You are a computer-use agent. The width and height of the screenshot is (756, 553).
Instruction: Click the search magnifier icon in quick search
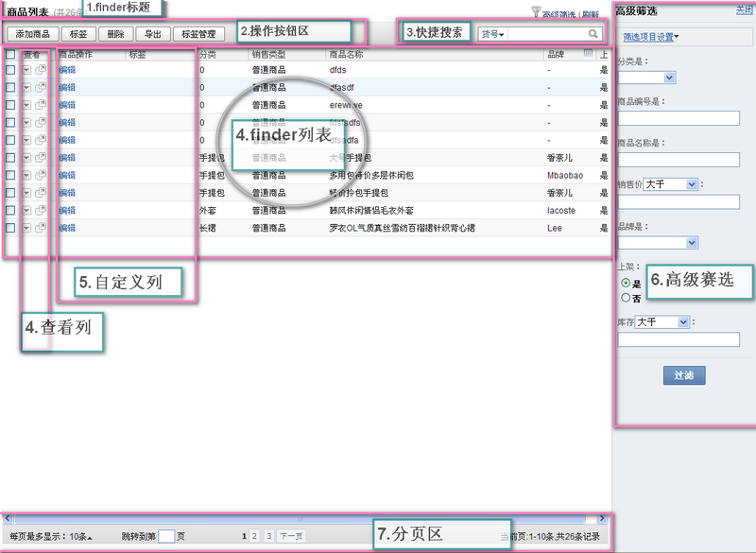[x=593, y=34]
